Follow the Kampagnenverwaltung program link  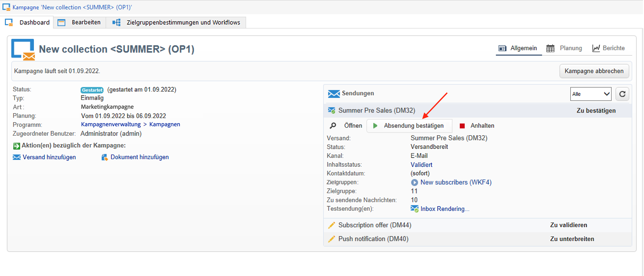(x=111, y=124)
